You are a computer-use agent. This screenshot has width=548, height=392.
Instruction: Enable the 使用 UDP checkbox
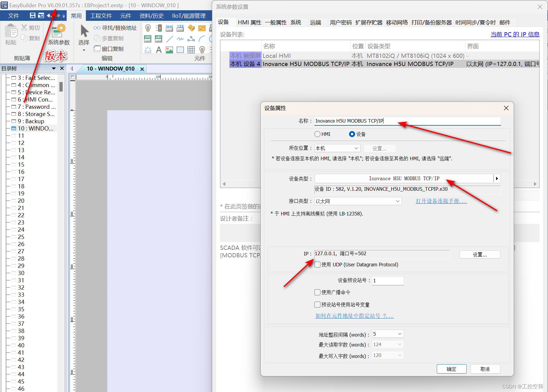(x=317, y=265)
